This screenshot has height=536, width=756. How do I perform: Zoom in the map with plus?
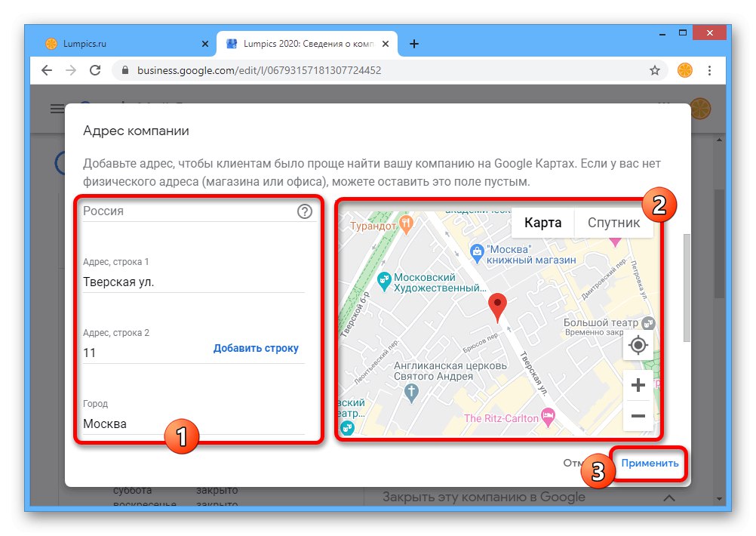tap(638, 385)
